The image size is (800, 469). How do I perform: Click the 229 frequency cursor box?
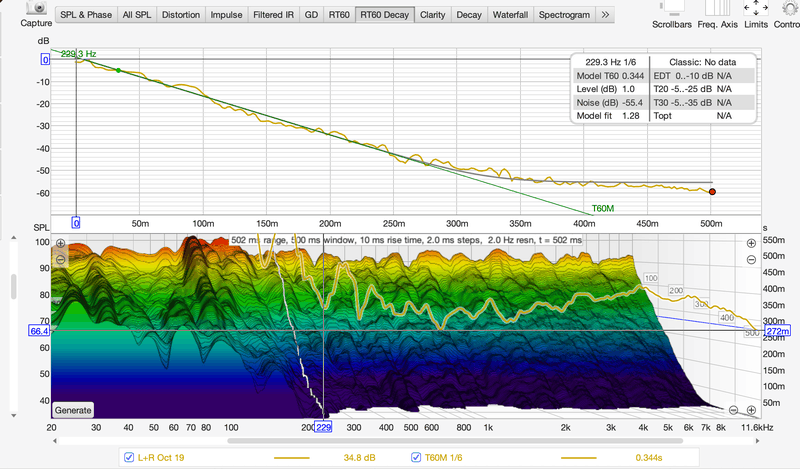(323, 427)
